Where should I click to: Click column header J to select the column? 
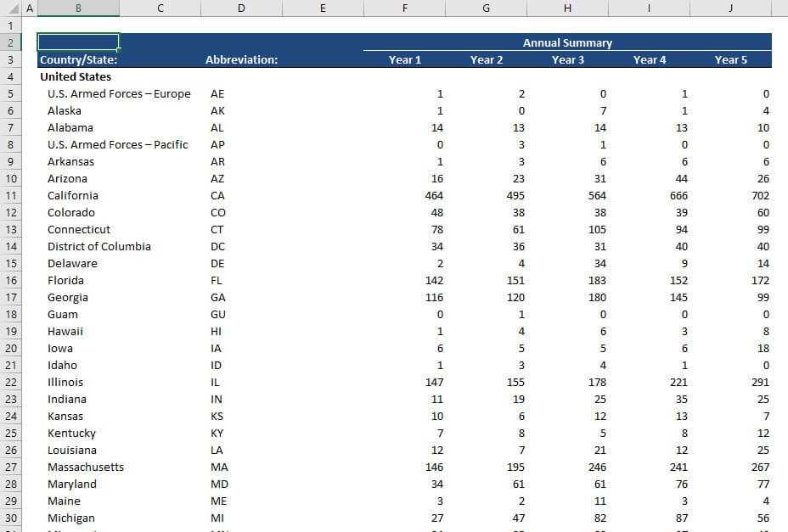coord(729,8)
